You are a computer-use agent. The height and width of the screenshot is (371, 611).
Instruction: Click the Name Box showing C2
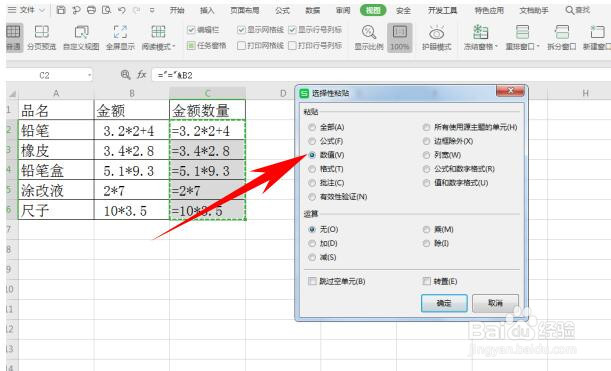pos(45,75)
